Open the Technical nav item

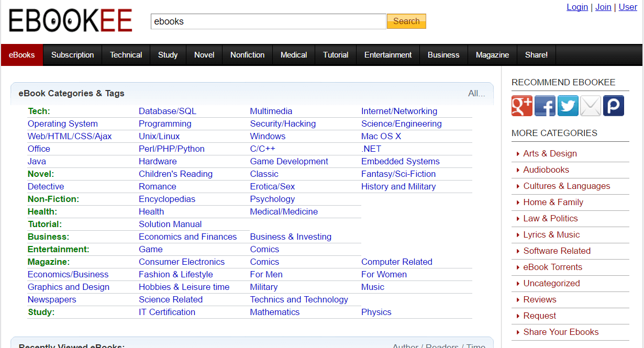[x=126, y=55]
